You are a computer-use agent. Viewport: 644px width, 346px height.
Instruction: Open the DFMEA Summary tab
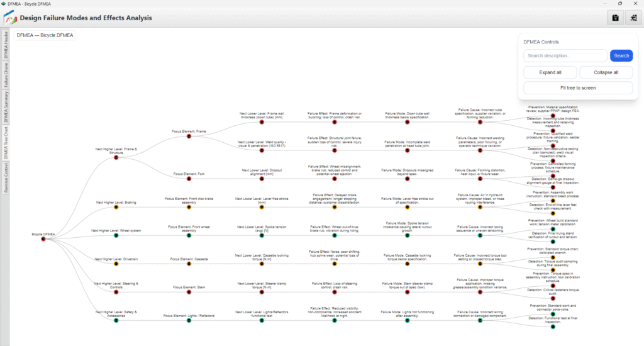(x=6, y=108)
